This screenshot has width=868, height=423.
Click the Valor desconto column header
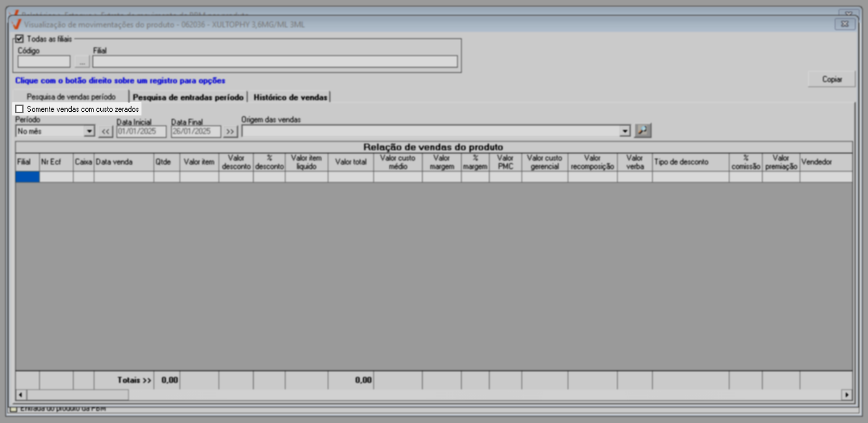pyautogui.click(x=236, y=162)
